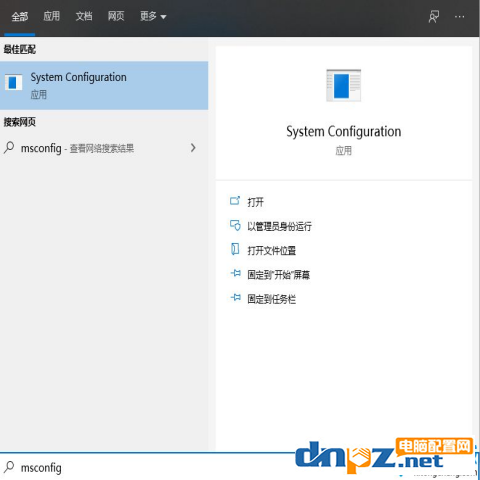Click the pin to taskbar icon
Viewport: 480px width, 480px height.
click(x=235, y=298)
